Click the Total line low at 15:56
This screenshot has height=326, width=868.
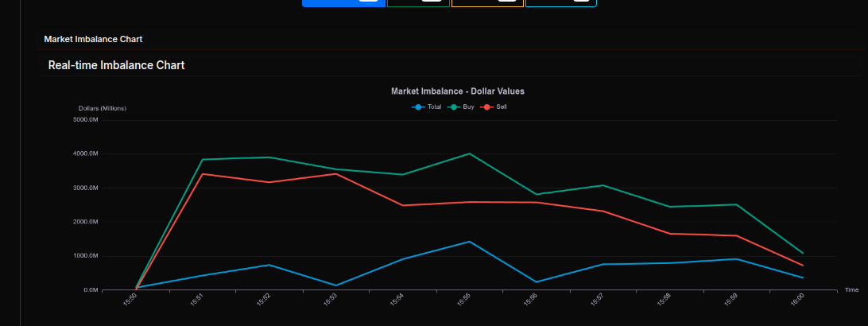coord(537,282)
